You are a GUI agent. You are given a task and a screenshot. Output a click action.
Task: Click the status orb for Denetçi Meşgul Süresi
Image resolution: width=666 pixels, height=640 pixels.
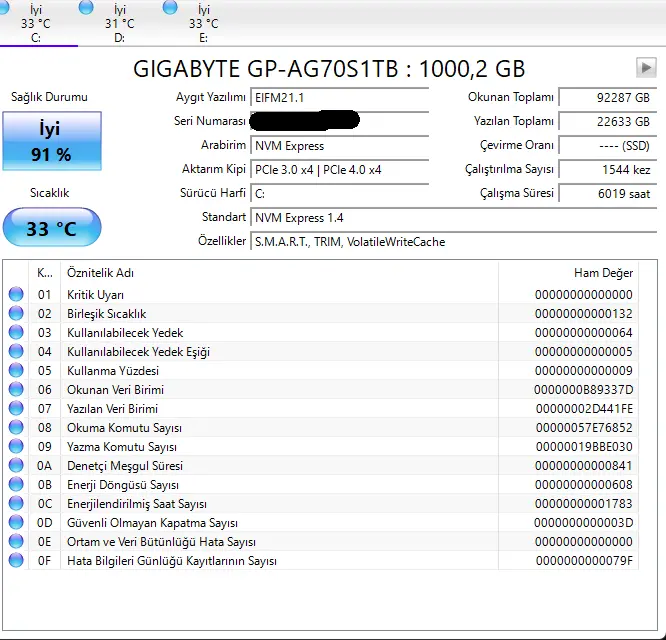pos(16,465)
